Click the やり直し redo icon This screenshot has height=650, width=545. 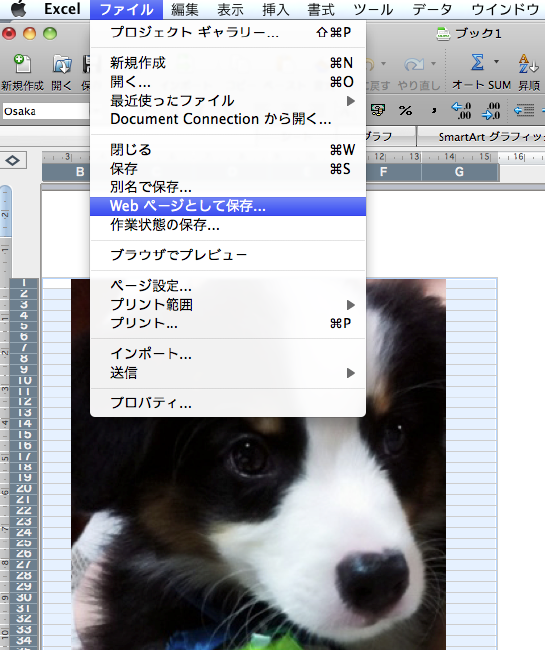point(413,64)
